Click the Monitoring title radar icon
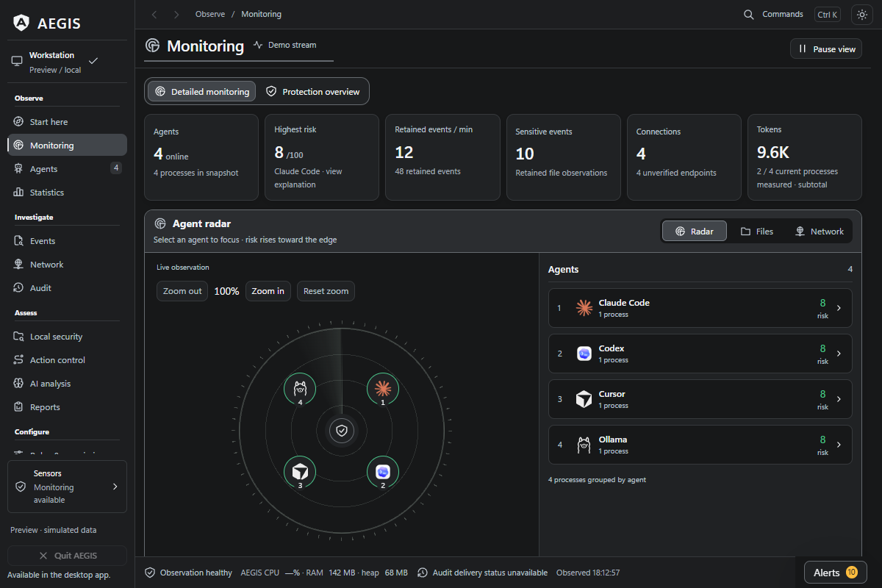 click(152, 46)
